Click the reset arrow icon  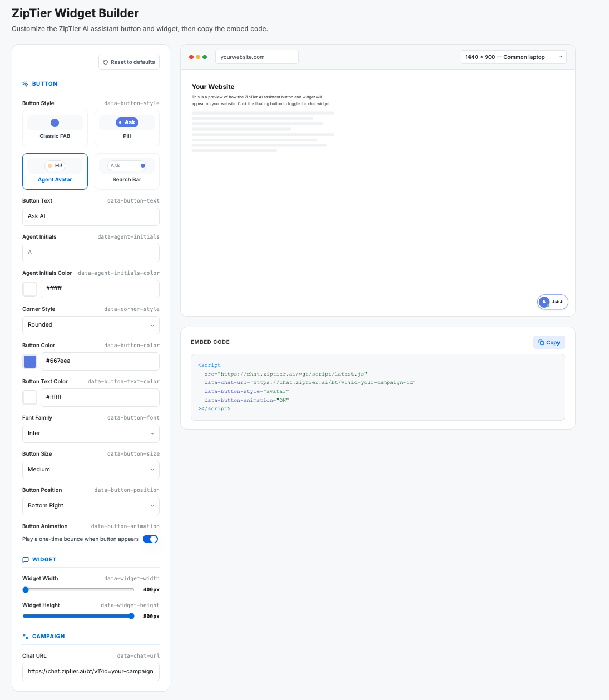tap(106, 62)
